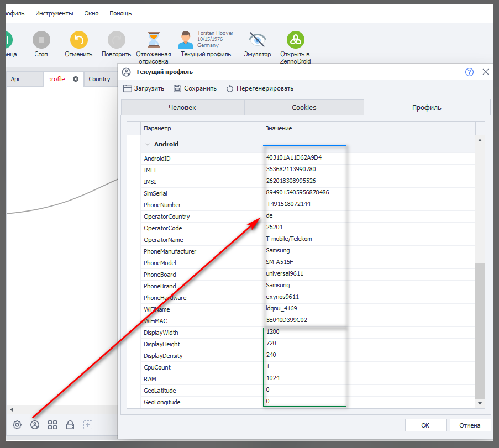Image resolution: width=499 pixels, height=448 pixels.
Task: Click the four-squares grid icon
Action: pos(52,425)
